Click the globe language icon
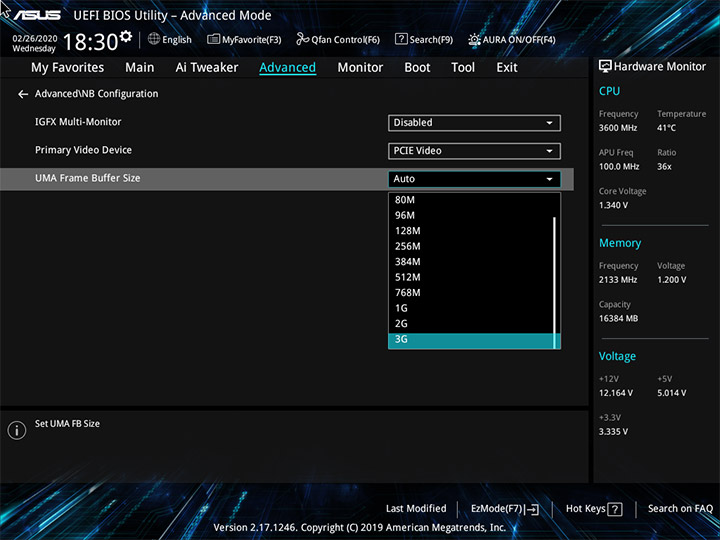This screenshot has width=720, height=540. (x=154, y=39)
